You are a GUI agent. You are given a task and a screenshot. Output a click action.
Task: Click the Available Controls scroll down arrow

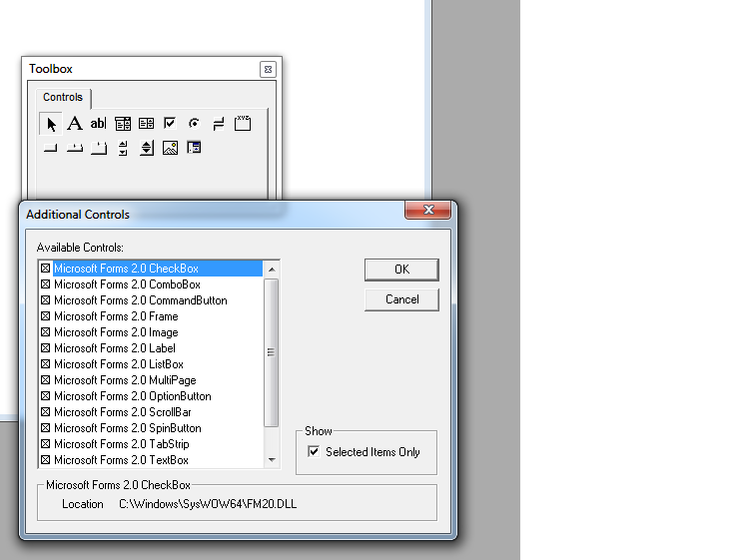(x=272, y=459)
